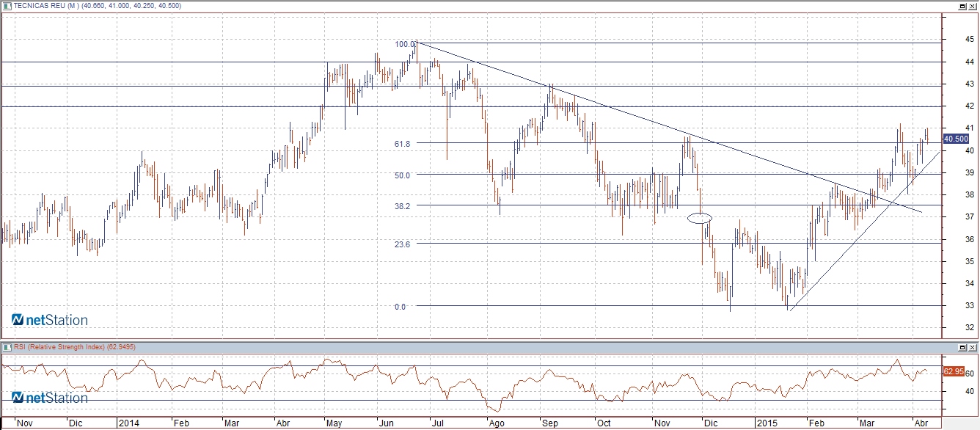The height and width of the screenshot is (430, 980).
Task: Click the 40.500 current price tag
Action: 957,139
